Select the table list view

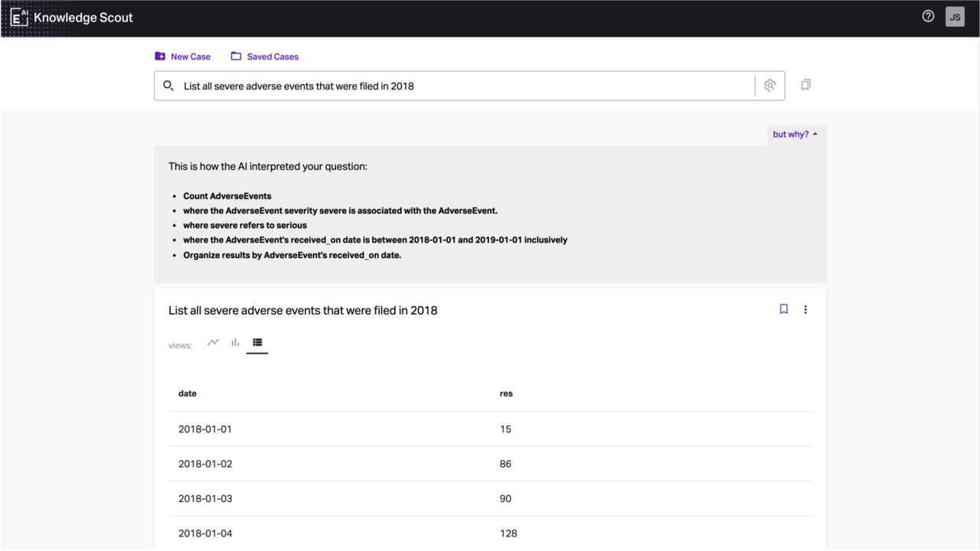point(257,342)
